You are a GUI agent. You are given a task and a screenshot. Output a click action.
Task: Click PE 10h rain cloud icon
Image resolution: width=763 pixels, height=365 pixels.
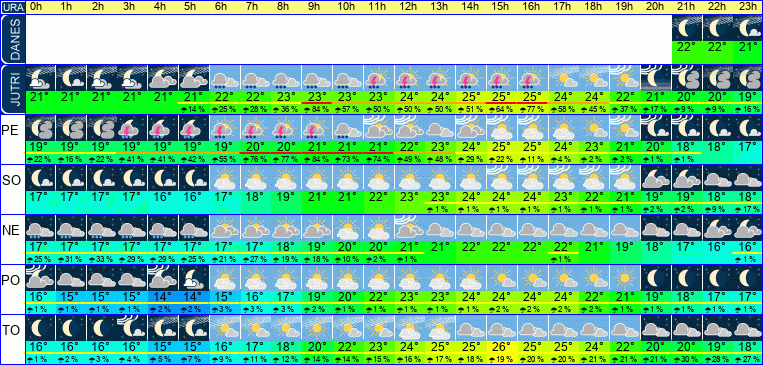click(x=348, y=128)
